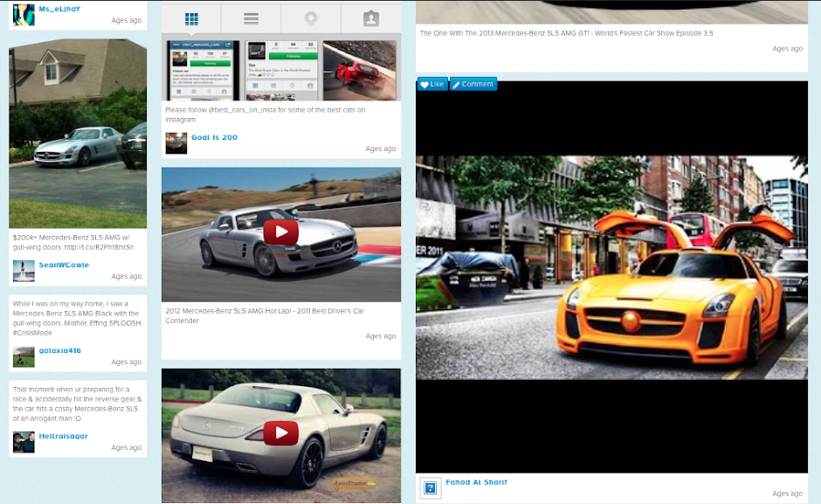Viewport: 821px width, 504px height.
Task: Open silver SLS parked photo
Action: 78,134
